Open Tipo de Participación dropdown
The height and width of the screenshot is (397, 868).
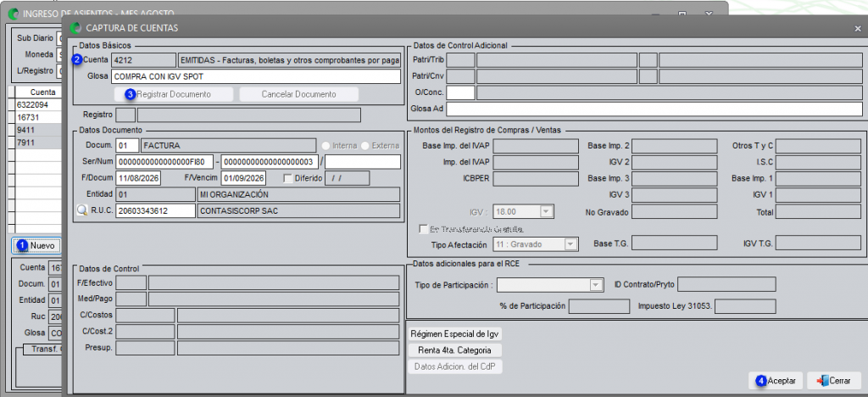coord(596,285)
